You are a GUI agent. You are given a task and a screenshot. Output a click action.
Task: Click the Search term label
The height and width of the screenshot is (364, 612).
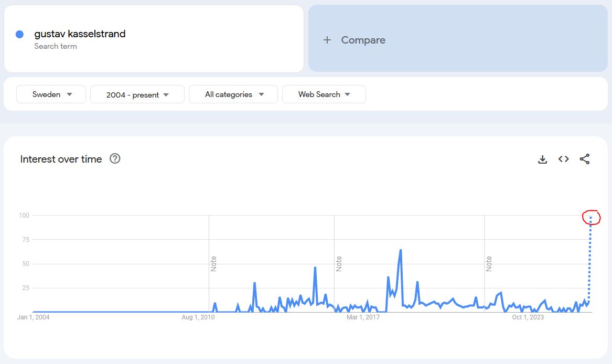coord(56,46)
